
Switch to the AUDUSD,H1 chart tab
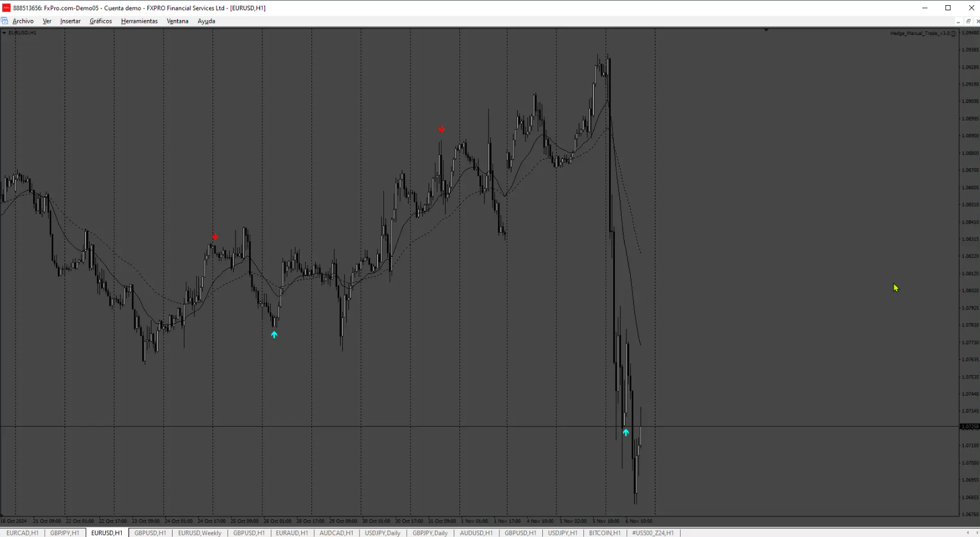[477, 533]
